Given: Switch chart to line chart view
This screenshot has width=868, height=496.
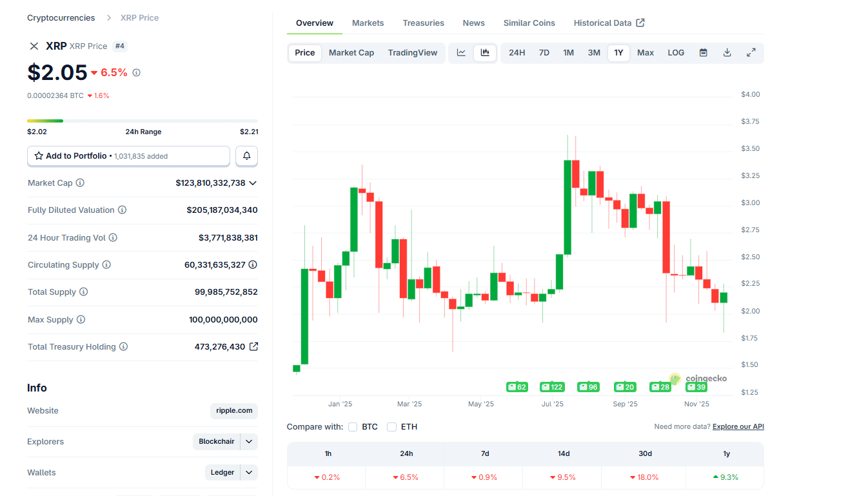Looking at the screenshot, I should 461,52.
